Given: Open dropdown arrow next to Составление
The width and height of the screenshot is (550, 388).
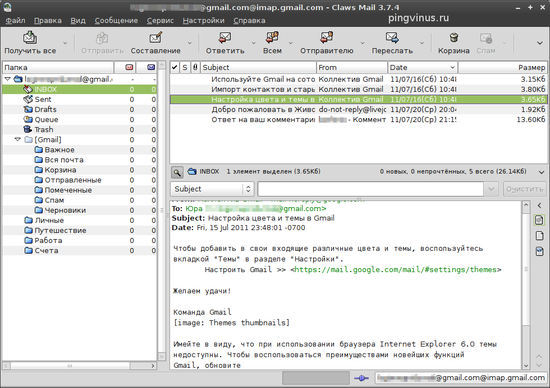Looking at the screenshot, I should [190, 43].
